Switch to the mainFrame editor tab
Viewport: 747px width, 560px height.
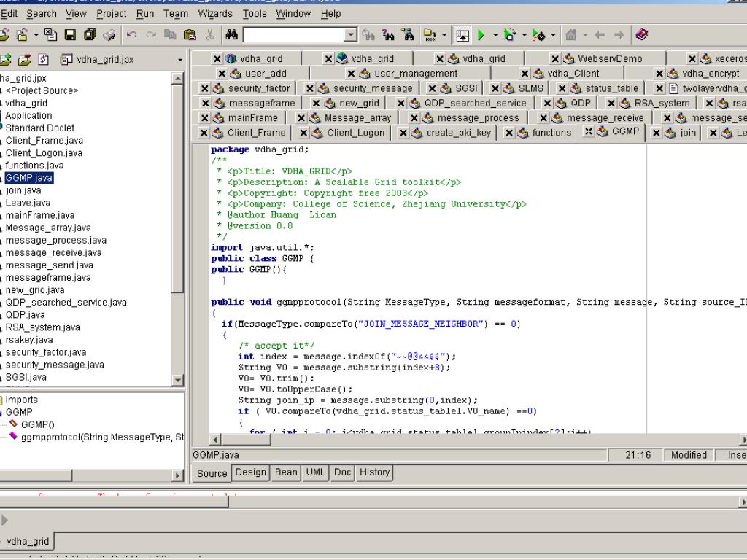point(252,117)
